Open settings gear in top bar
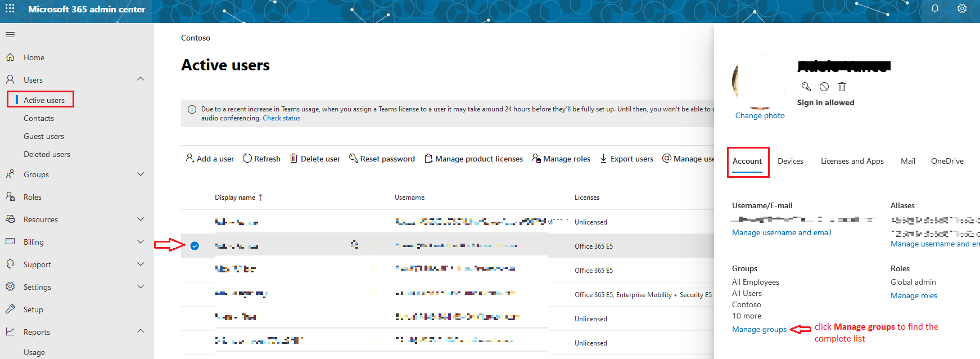This screenshot has height=359, width=980. [x=962, y=8]
